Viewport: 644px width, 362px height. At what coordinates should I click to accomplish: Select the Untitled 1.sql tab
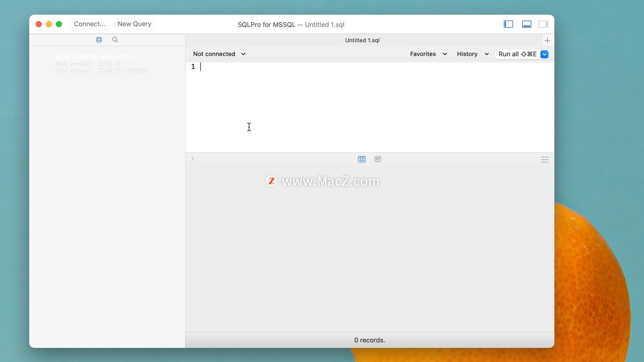pyautogui.click(x=362, y=40)
